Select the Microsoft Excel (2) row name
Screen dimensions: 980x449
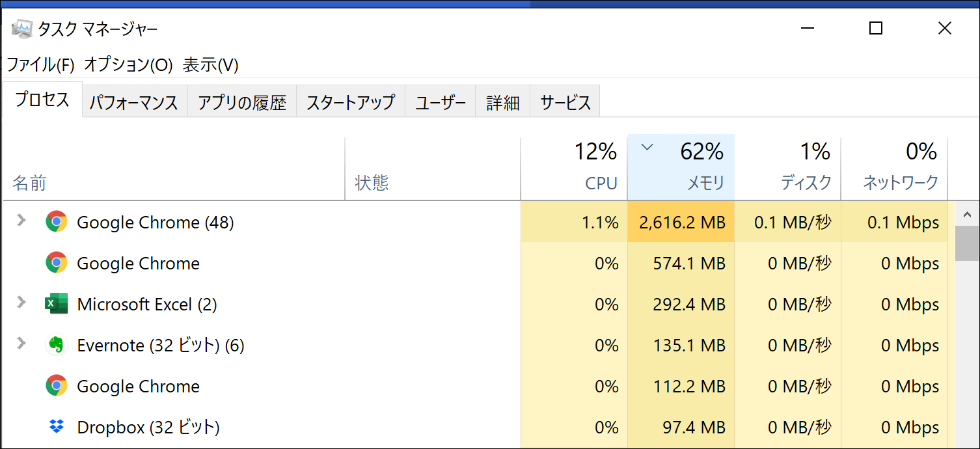click(147, 305)
